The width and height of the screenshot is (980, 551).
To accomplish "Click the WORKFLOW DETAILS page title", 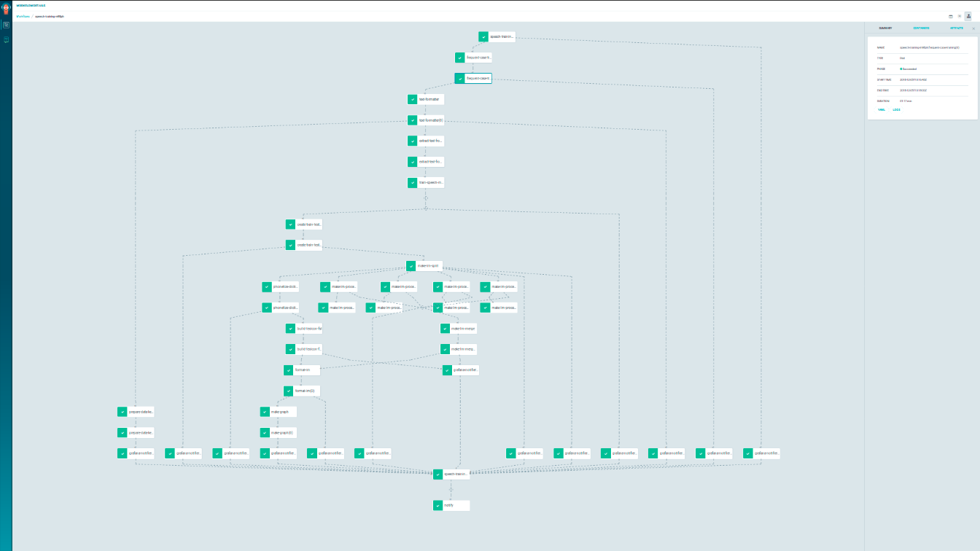I will (x=31, y=5).
